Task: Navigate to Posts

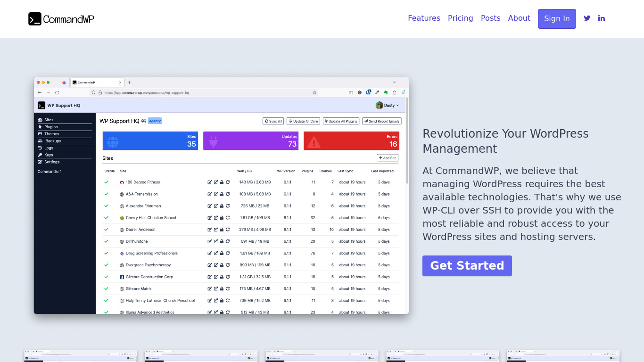Action: coord(490,18)
